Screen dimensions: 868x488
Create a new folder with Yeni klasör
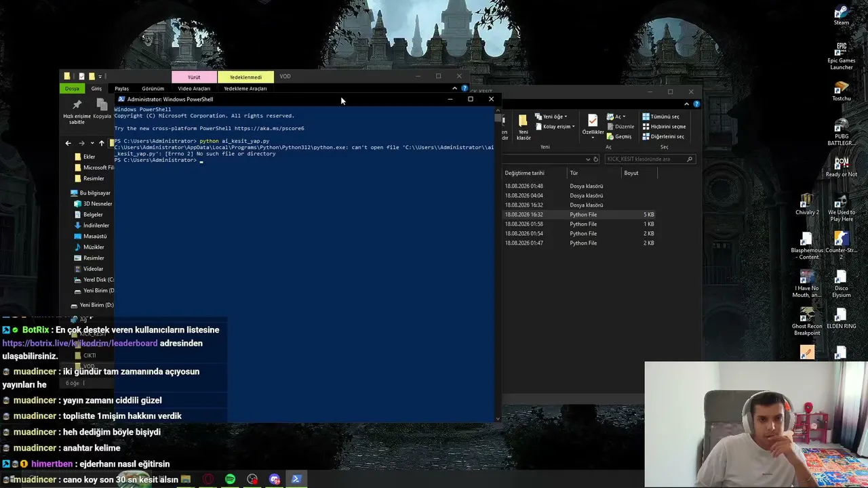point(524,127)
